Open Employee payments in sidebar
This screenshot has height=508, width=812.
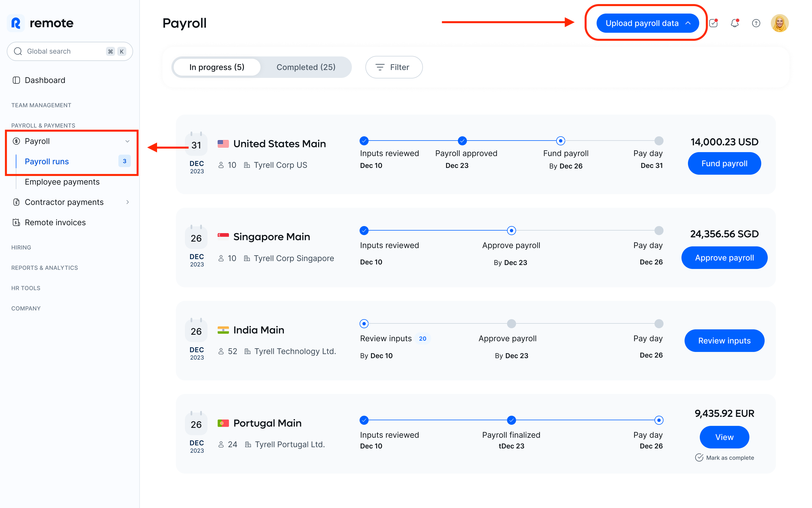[x=62, y=182]
